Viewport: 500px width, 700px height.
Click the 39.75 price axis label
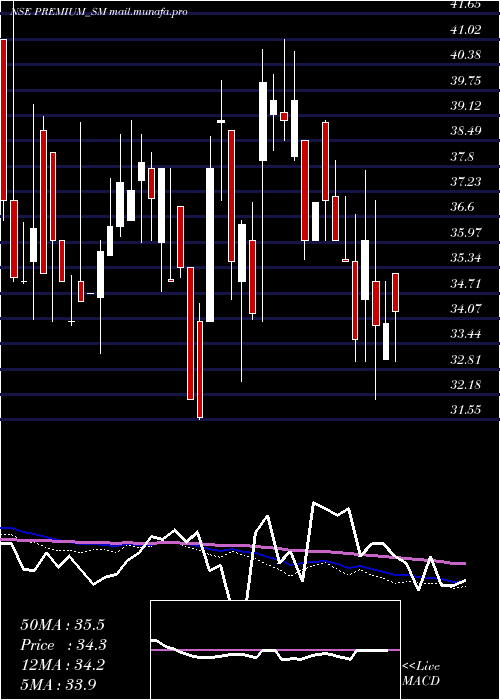tap(466, 81)
